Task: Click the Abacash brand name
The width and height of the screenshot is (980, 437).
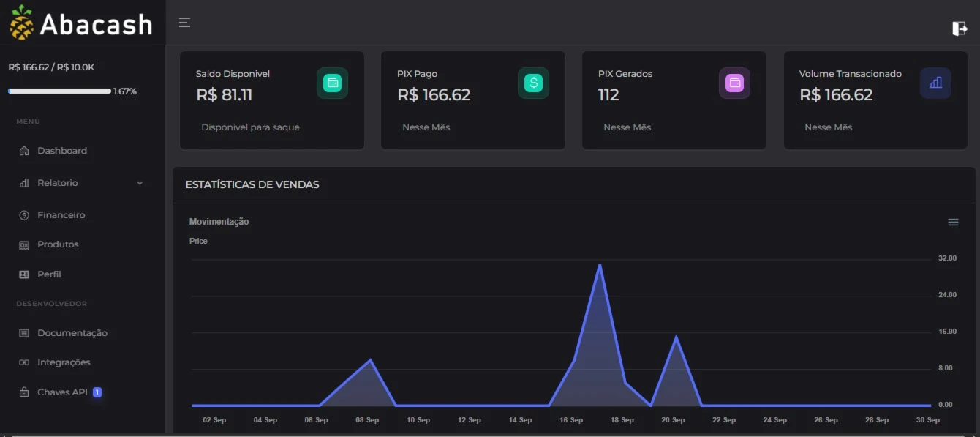Action: pyautogui.click(x=96, y=25)
